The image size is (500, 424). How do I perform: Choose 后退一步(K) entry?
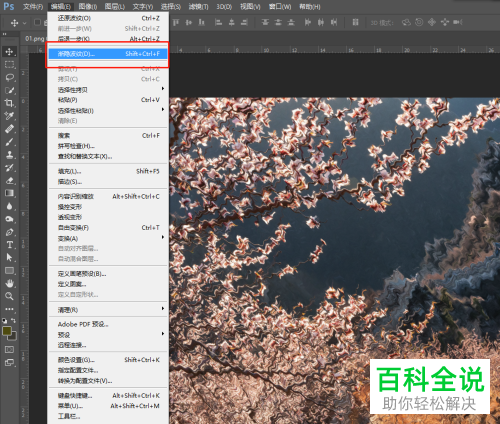click(108, 39)
